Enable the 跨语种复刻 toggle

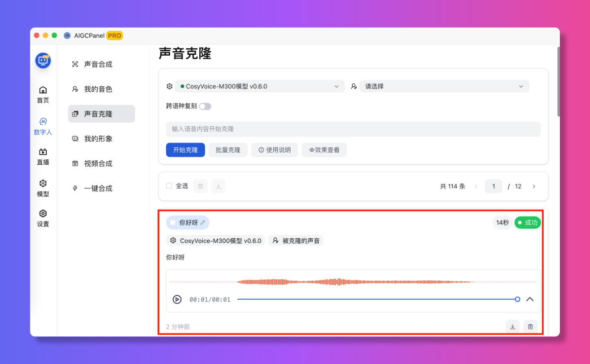point(205,106)
